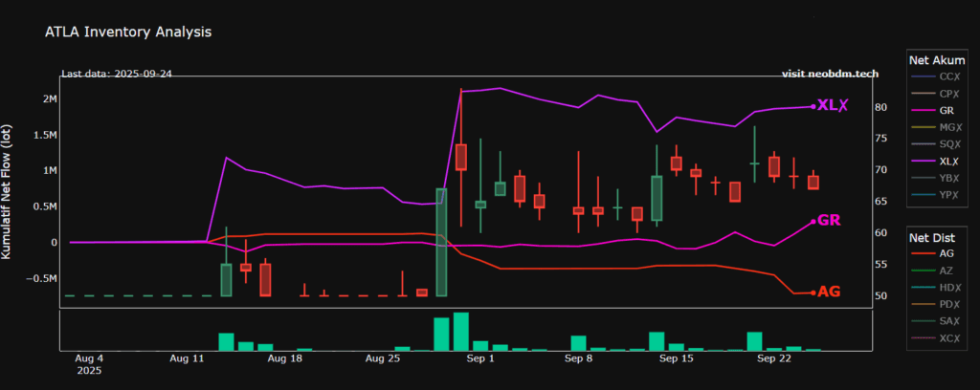
Task: Click the red AG endpoint label
Action: (x=829, y=292)
